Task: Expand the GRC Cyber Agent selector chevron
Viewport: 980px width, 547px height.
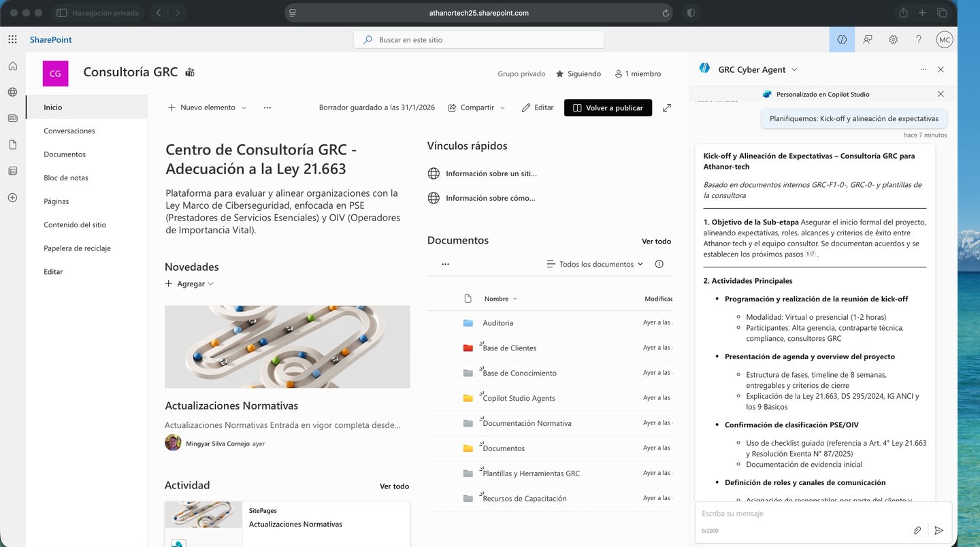Action: [794, 69]
